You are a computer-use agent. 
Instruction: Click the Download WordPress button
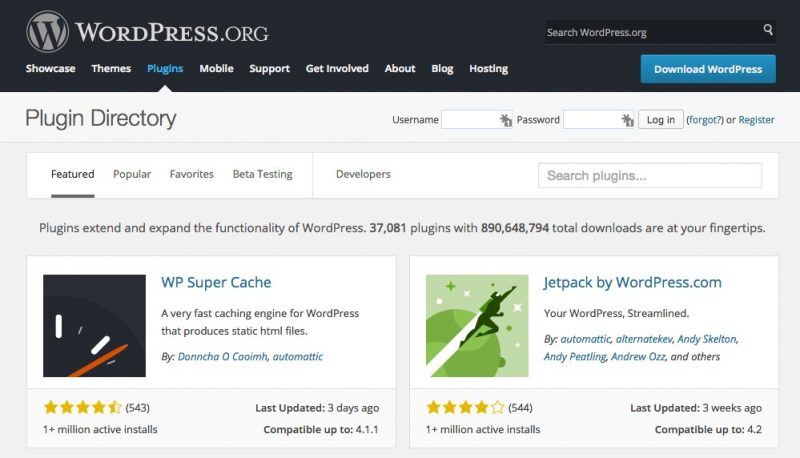click(x=708, y=69)
